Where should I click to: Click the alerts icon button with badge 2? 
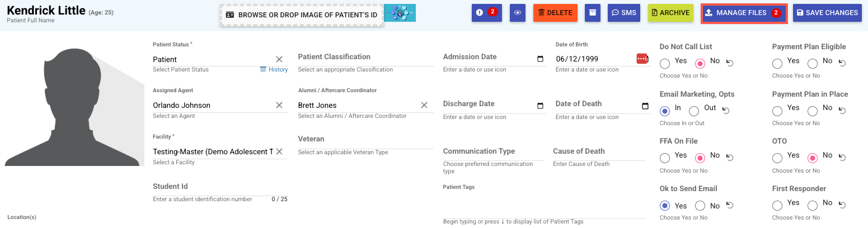(486, 13)
